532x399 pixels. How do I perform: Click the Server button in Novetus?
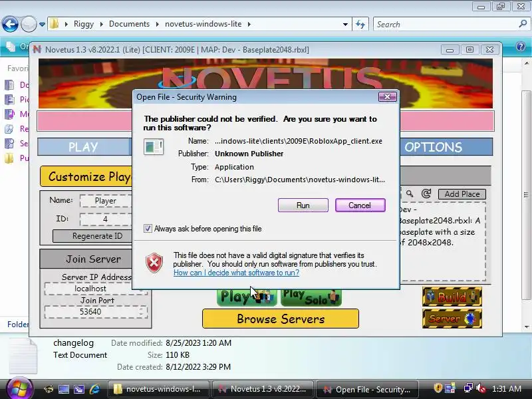pyautogui.click(x=452, y=319)
